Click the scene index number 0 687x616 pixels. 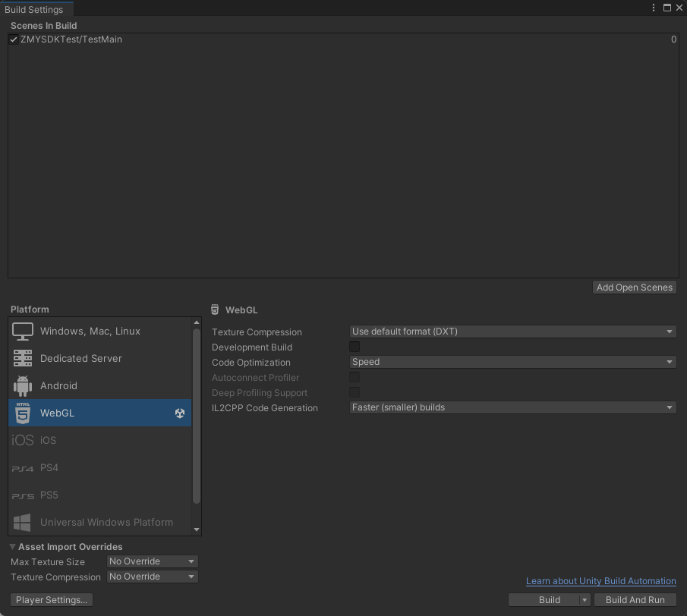click(673, 39)
